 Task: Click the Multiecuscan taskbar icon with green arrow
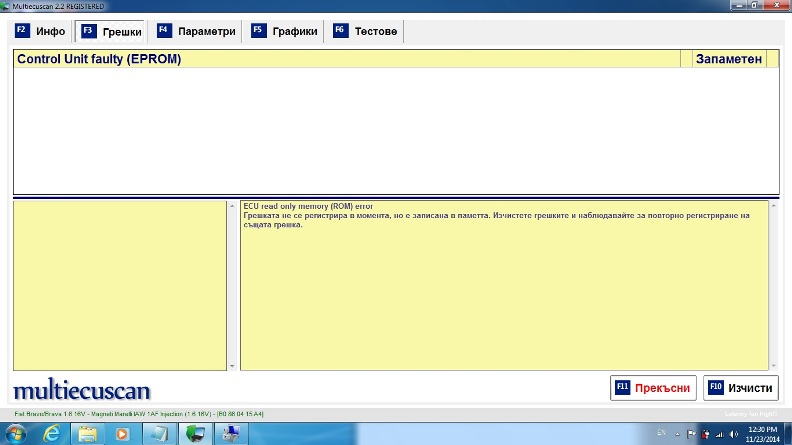click(195, 433)
